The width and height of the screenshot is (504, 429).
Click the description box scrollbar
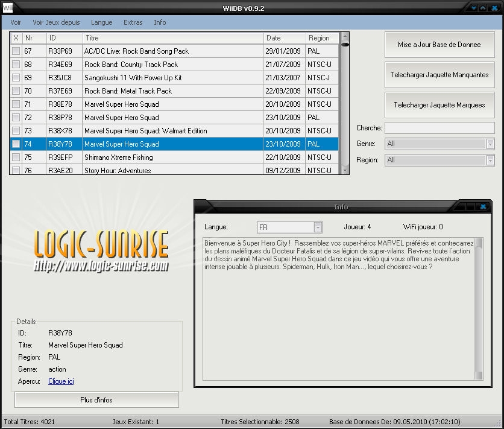tap(479, 309)
